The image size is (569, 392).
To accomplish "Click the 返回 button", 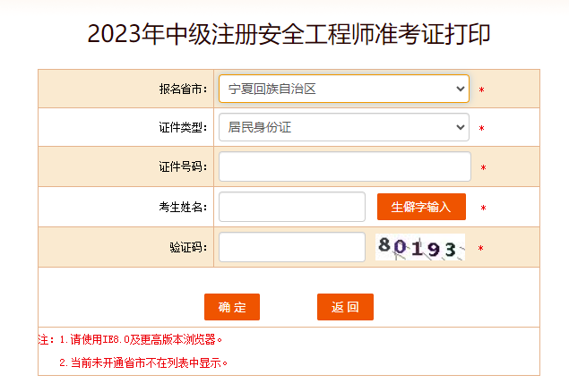I will tap(345, 307).
